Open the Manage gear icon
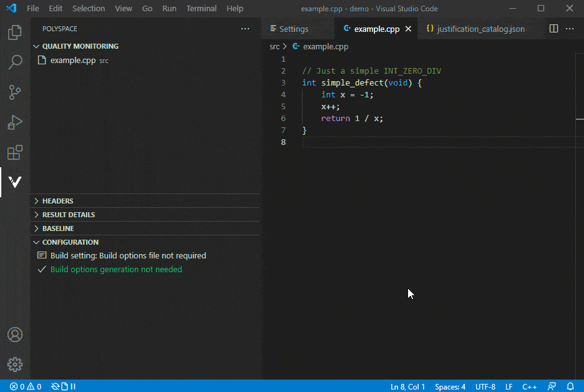The height and width of the screenshot is (392, 584). pos(15,364)
